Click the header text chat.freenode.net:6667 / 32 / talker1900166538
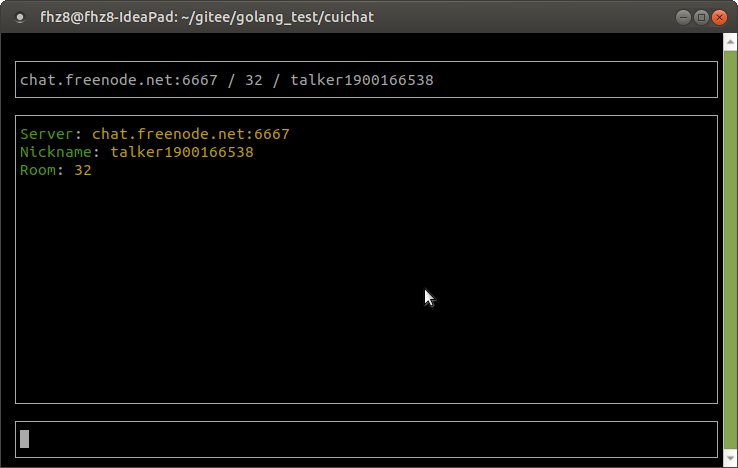The width and height of the screenshot is (738, 468). pos(226,80)
